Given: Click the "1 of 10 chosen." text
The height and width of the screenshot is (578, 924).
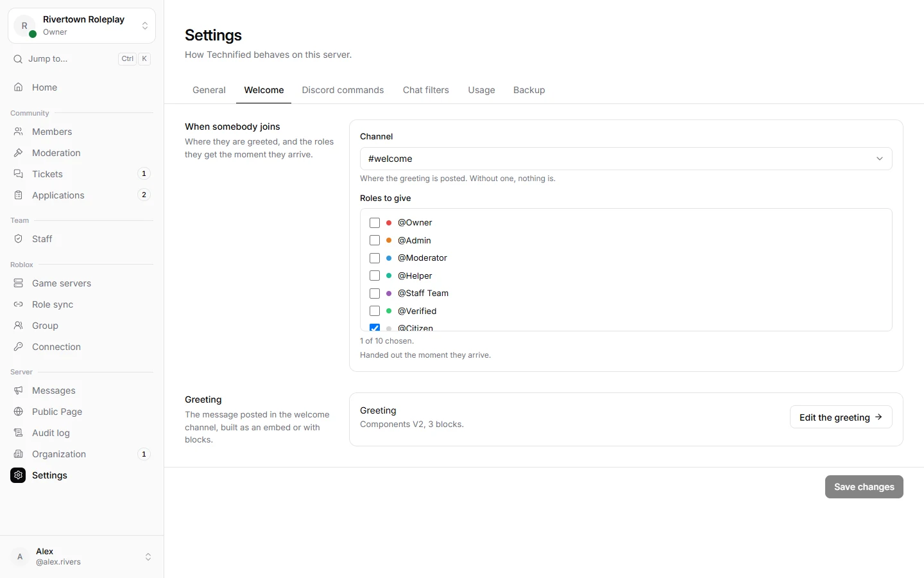Looking at the screenshot, I should tap(387, 341).
